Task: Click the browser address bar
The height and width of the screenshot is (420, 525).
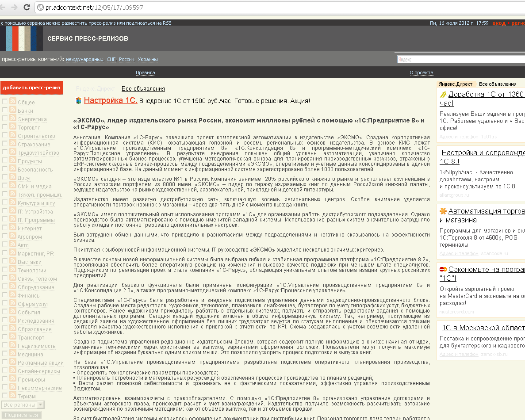Action: coord(280,8)
